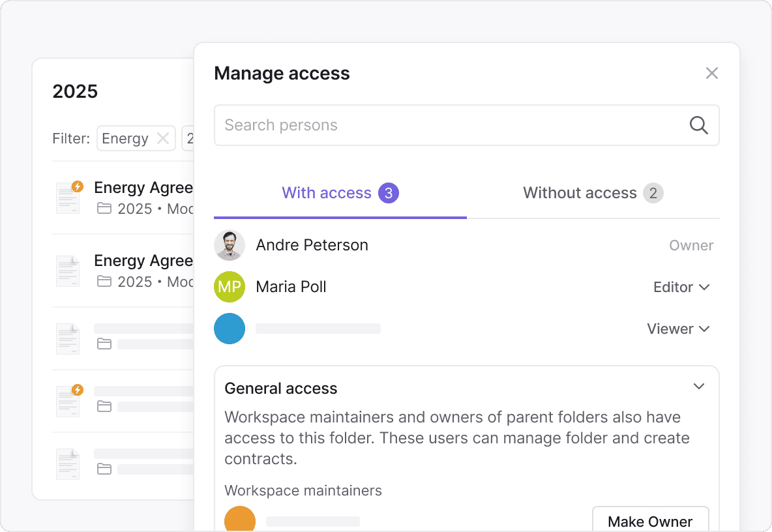Click the orange workspace maintainer avatar
The width and height of the screenshot is (772, 532).
point(239,521)
